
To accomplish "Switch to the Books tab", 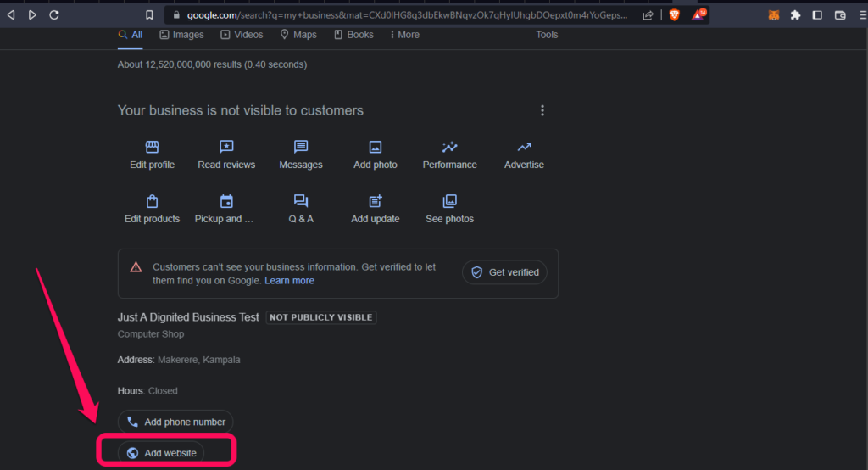I will pos(353,35).
